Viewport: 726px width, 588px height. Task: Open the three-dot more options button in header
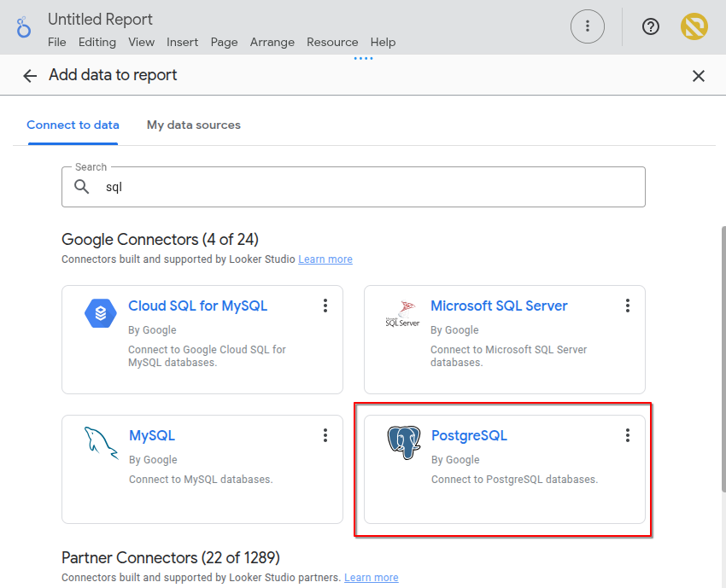[x=587, y=26]
